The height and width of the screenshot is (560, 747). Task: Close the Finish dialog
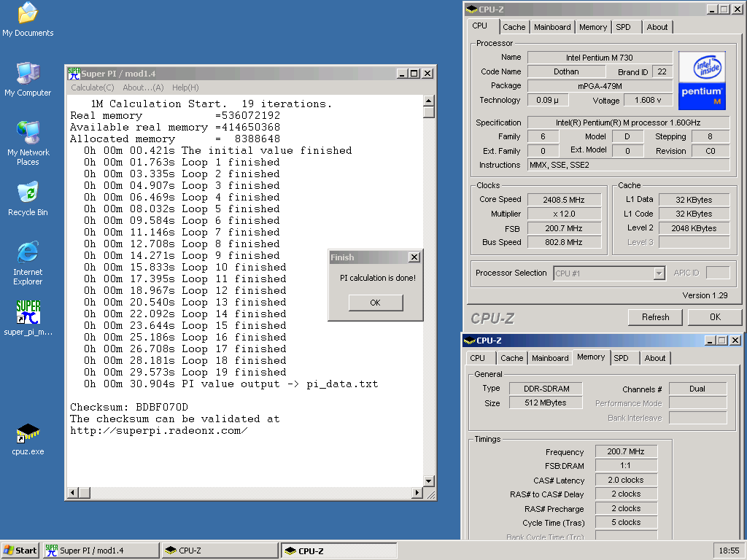414,257
